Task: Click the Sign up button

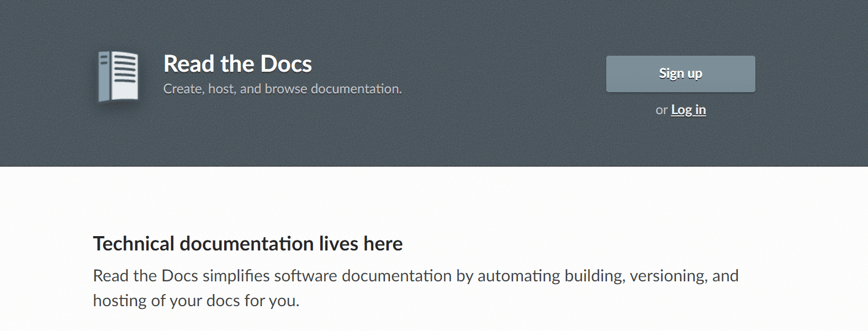Action: click(680, 74)
